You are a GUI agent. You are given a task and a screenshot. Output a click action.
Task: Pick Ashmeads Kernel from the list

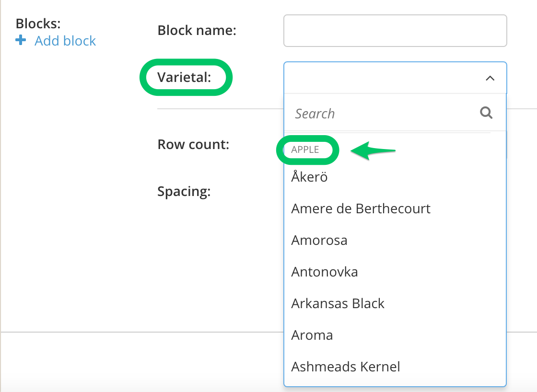click(346, 367)
